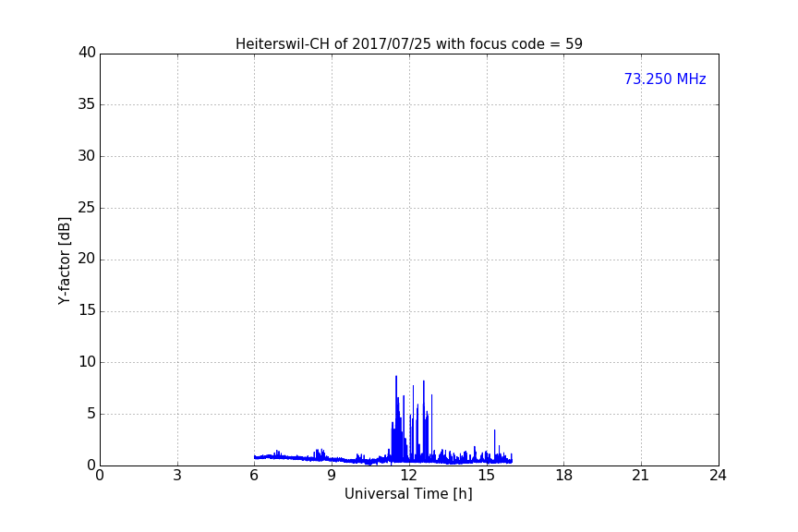Click the blue '73.250 MHz' frequency label
Viewport: 798px width, 532px height.
coord(665,79)
